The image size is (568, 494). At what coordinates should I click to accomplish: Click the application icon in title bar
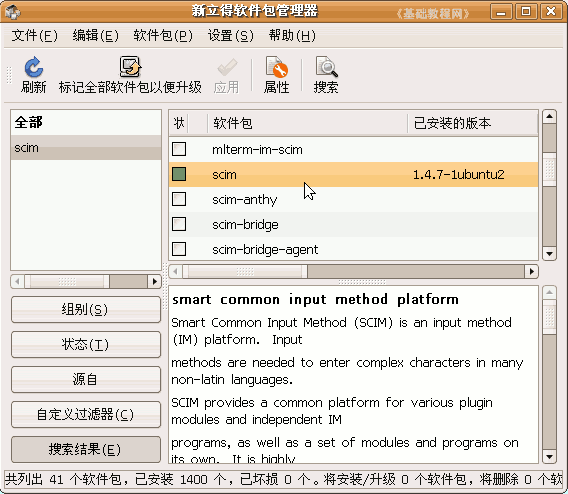[x=12, y=12]
